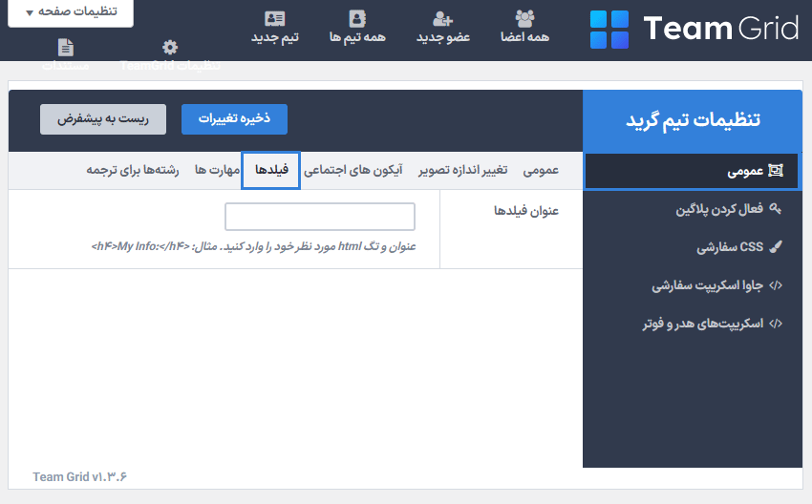Screen dimensions: 812x504
Task: Click the Team Grid logo
Action: coord(694,29)
